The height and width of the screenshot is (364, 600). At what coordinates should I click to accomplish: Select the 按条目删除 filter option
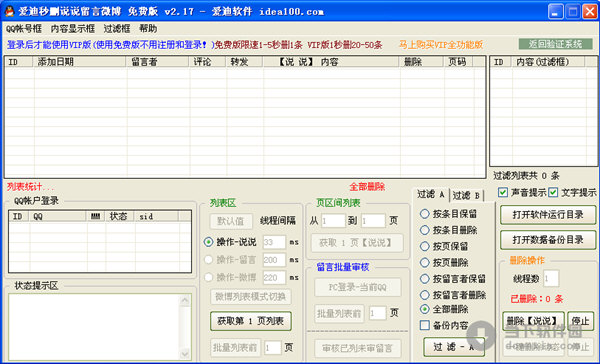(x=424, y=230)
